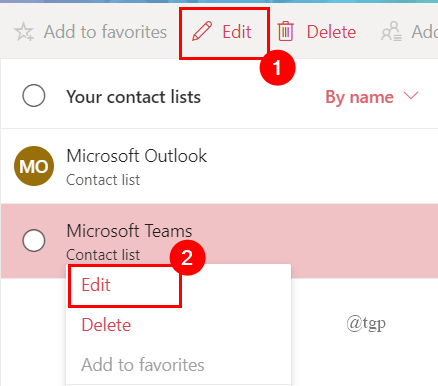The width and height of the screenshot is (438, 386).
Task: Select all contact lists radio circle
Action: 34,96
